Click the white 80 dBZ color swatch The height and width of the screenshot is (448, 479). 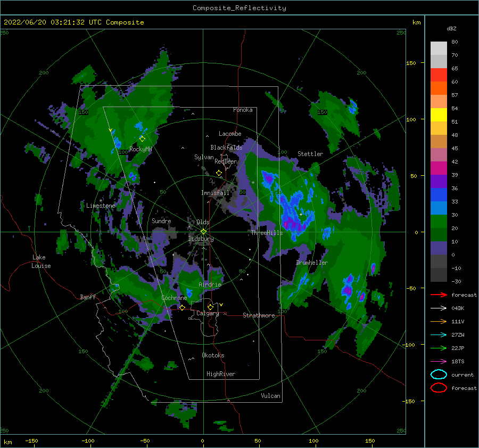[x=439, y=48]
